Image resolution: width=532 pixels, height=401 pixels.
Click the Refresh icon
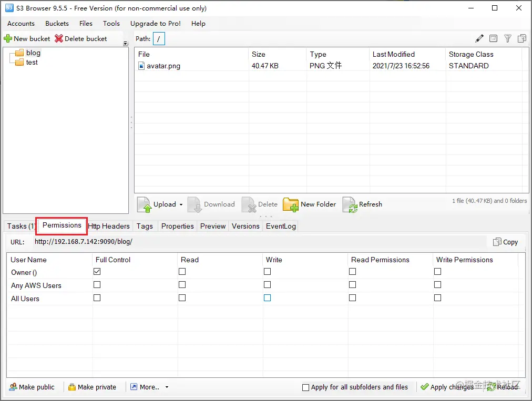pyautogui.click(x=350, y=204)
